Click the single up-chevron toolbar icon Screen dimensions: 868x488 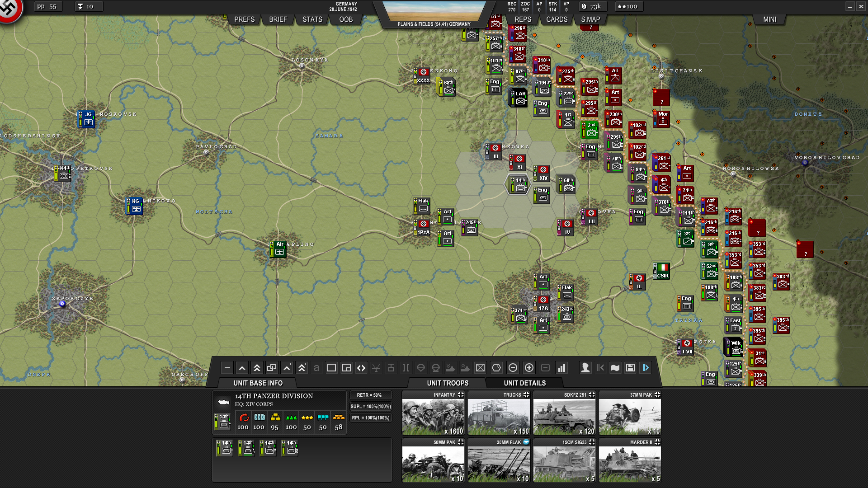click(242, 368)
